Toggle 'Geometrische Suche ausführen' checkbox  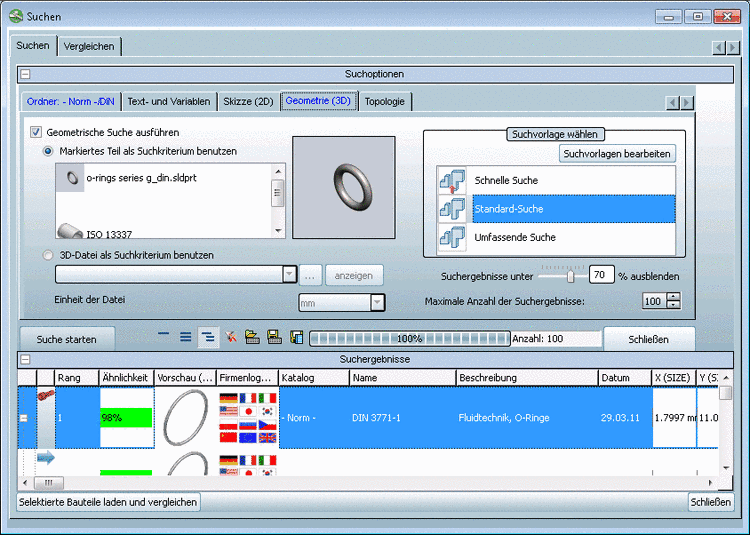click(x=37, y=132)
